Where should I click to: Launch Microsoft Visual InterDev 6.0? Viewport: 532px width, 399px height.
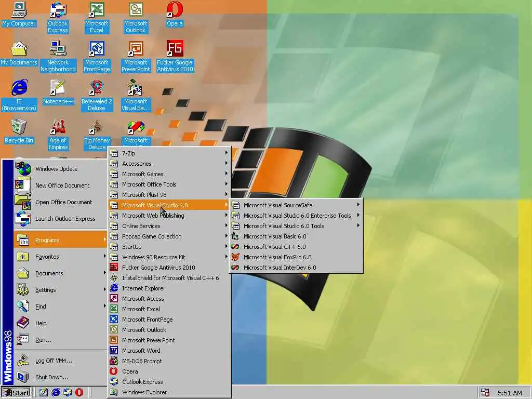[x=296, y=268]
